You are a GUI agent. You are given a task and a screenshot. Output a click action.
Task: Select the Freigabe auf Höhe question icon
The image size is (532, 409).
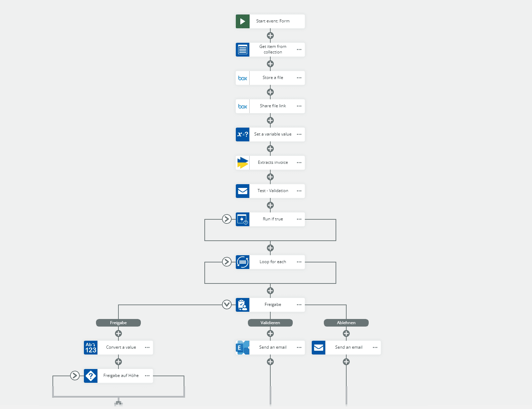(91, 376)
